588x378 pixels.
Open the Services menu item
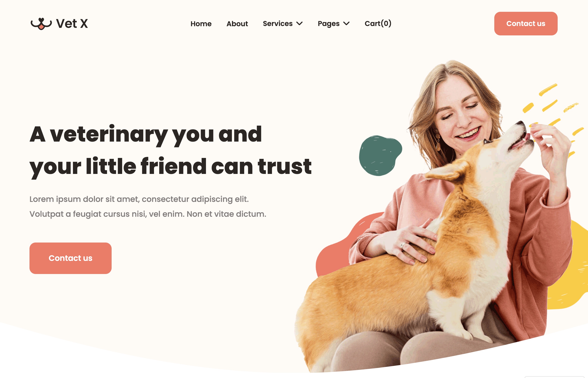click(x=278, y=24)
